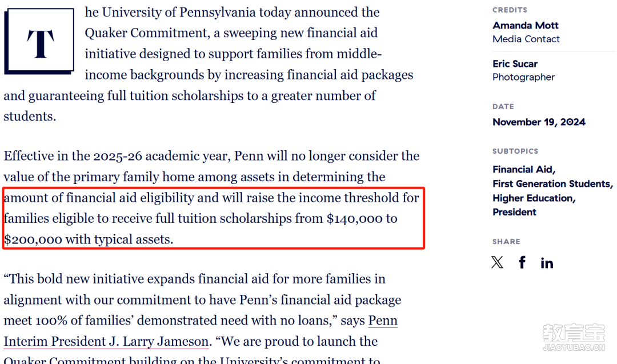
Task: Click Amanda Mott in the credits
Action: [526, 25]
